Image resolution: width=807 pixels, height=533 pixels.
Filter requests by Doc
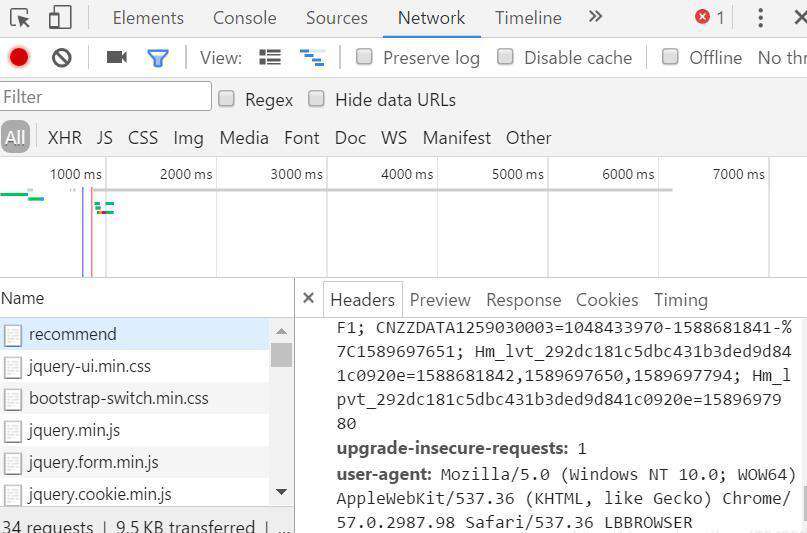[350, 137]
